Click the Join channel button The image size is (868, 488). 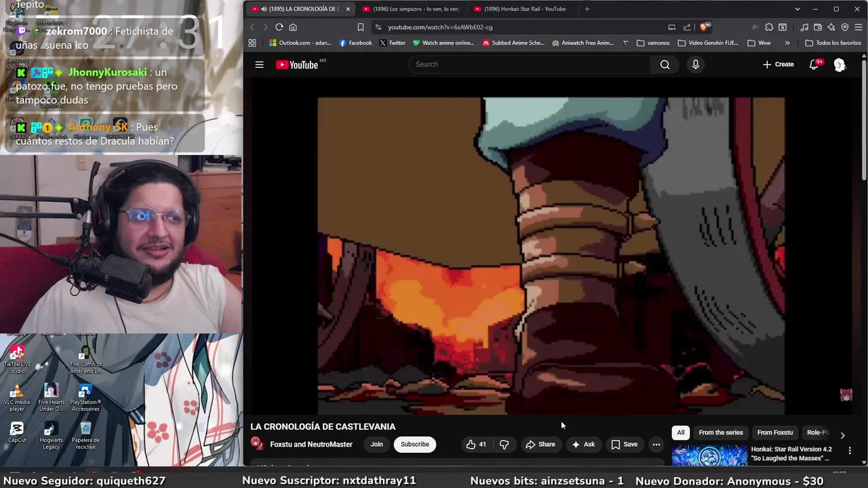(376, 445)
